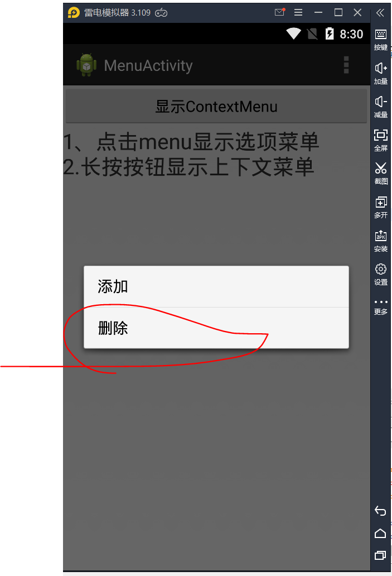The height and width of the screenshot is (576, 392).
Task: Open the three-dot overflow options menu
Action: click(x=346, y=65)
